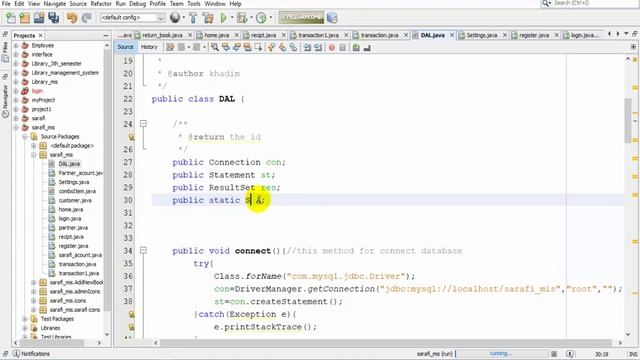Screen dimensions: 640x360
Task: Click the Shift Line Right icon
Action: [318, 48]
